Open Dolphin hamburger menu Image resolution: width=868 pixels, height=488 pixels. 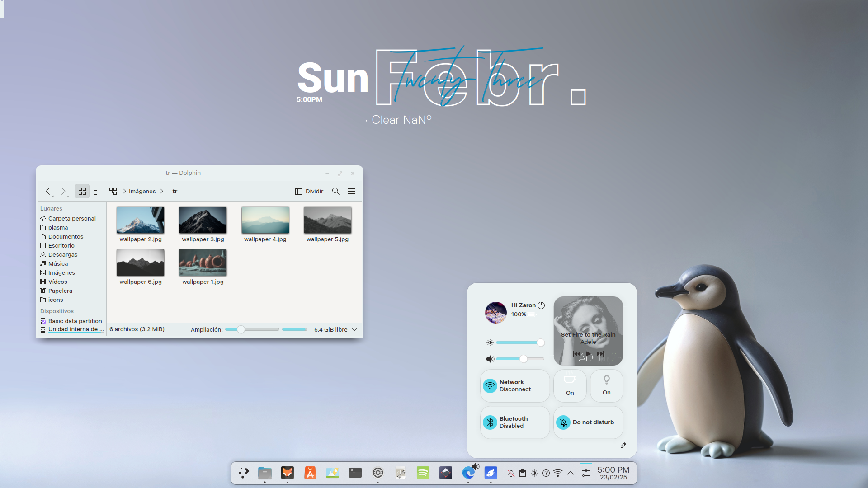tap(351, 191)
